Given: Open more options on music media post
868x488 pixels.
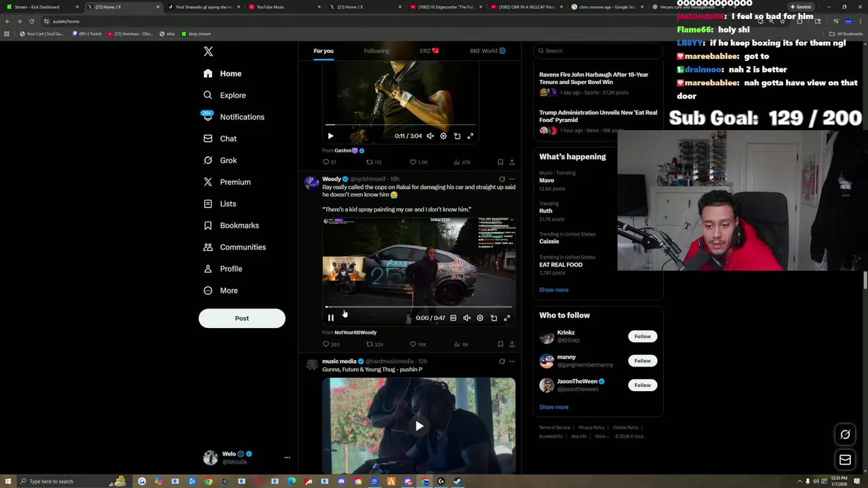Looking at the screenshot, I should click(x=512, y=361).
